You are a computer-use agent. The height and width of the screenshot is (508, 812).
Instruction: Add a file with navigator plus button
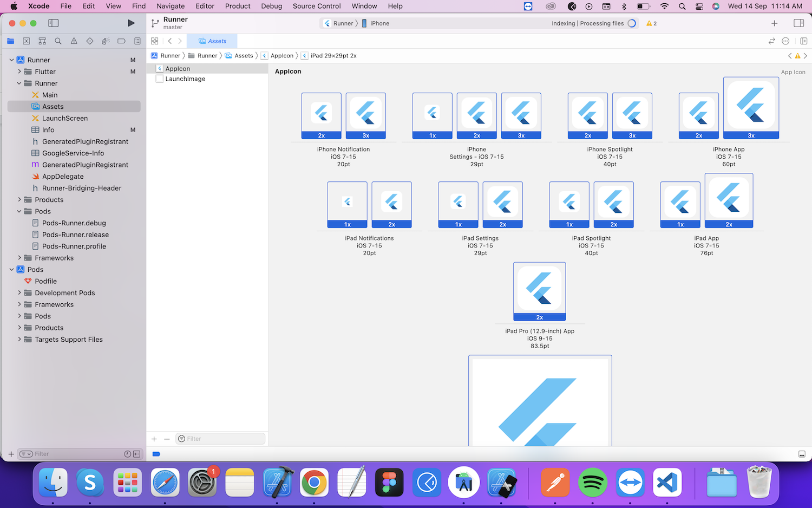pos(11,454)
